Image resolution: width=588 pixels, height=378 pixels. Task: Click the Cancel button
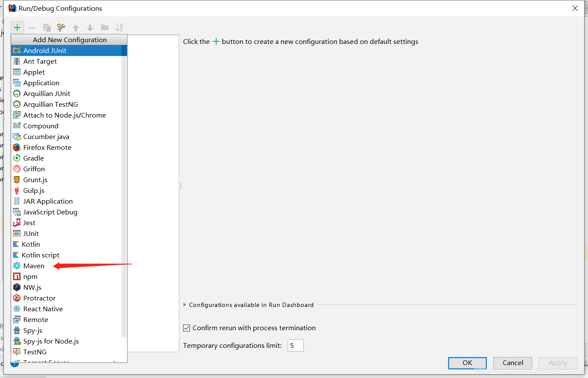(x=513, y=363)
